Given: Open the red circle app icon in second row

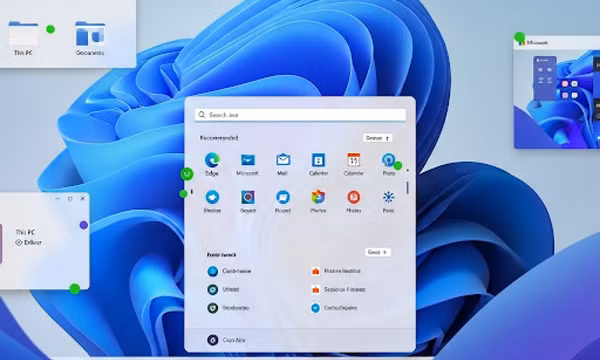Looking at the screenshot, I should 354,197.
